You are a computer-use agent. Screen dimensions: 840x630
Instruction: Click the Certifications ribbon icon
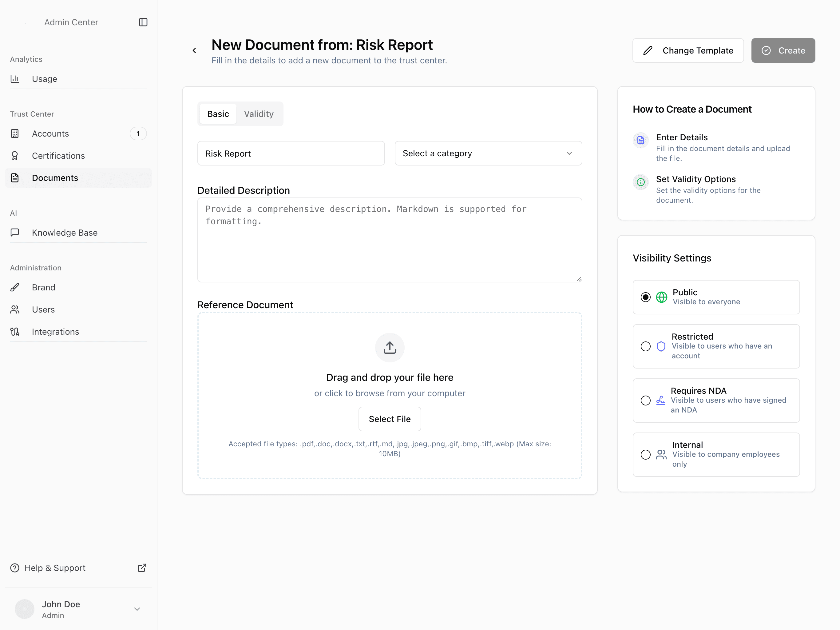(x=15, y=156)
